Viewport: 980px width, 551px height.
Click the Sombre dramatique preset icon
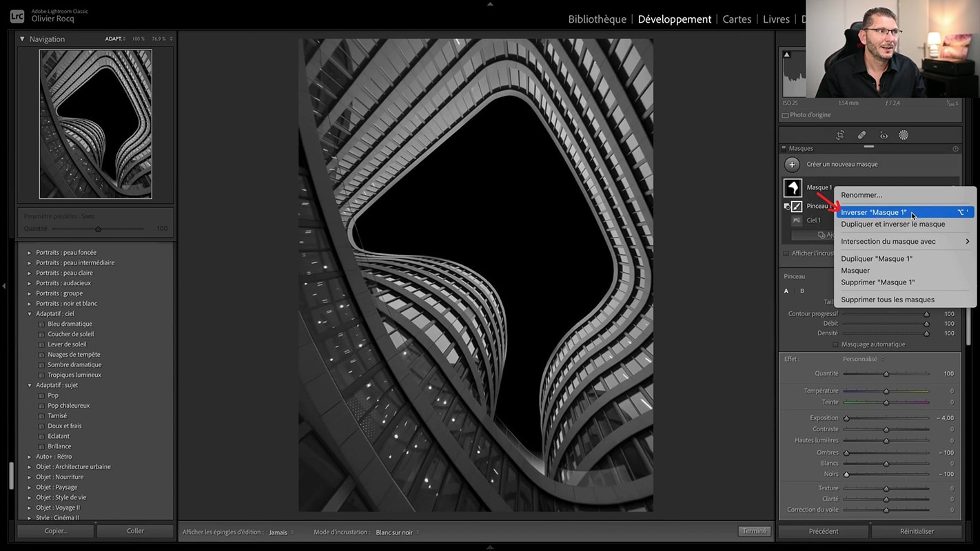(41, 365)
